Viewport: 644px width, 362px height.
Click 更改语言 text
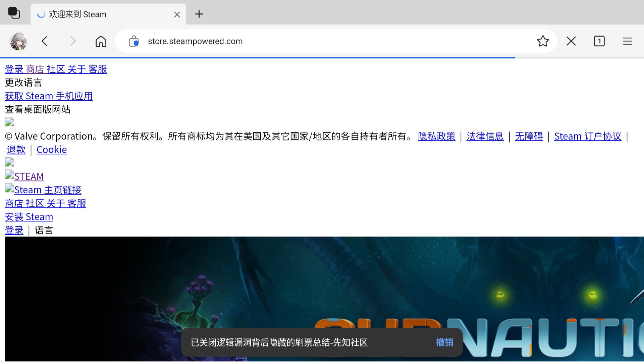pyautogui.click(x=23, y=83)
